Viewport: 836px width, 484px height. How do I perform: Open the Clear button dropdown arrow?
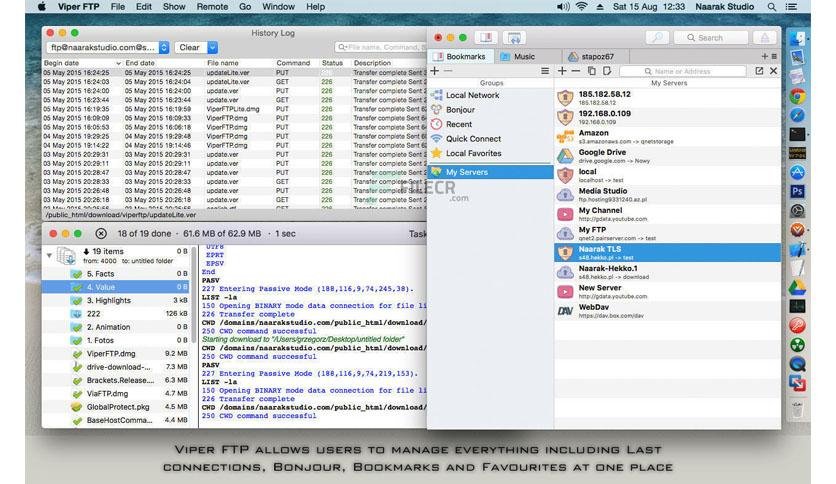pyautogui.click(x=212, y=47)
